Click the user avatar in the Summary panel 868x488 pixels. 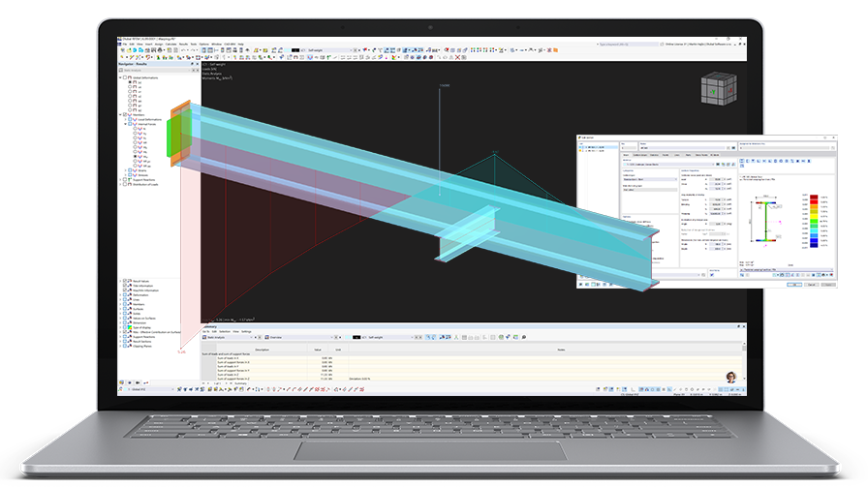tap(731, 377)
